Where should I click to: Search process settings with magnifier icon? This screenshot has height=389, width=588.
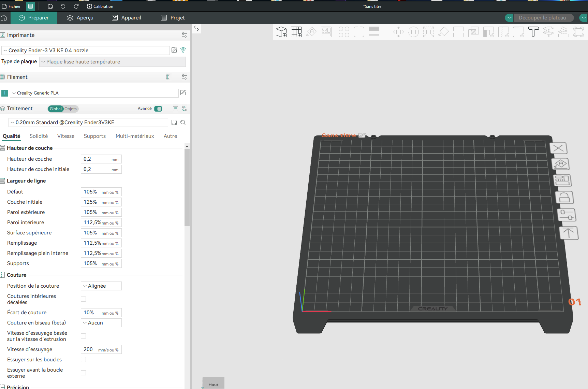click(x=183, y=123)
